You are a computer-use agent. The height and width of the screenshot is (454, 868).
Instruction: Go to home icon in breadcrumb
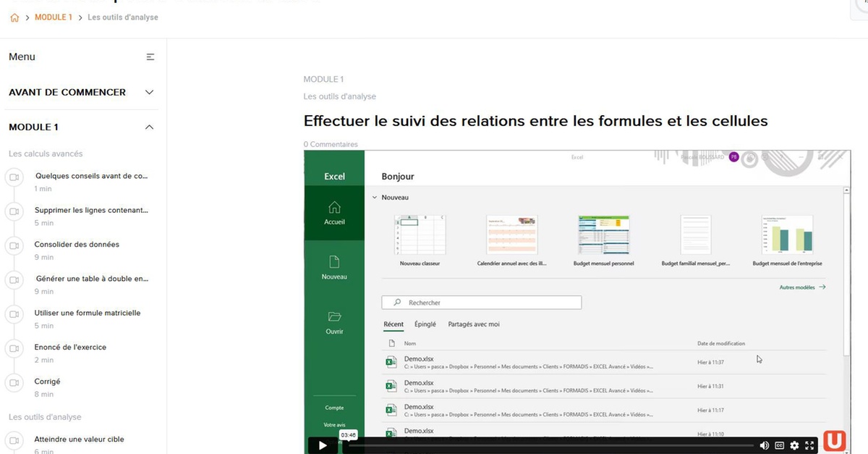click(14, 17)
